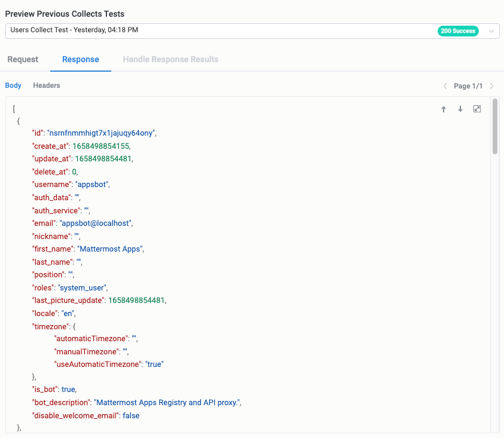The height and width of the screenshot is (438, 504).
Task: Go to next response page chevron
Action: [492, 86]
